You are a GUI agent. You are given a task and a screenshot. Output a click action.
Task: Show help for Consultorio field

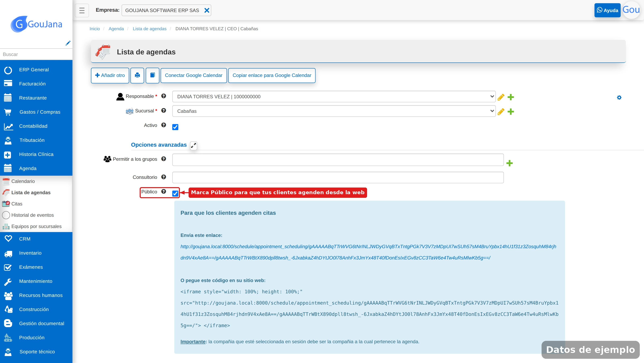tap(163, 177)
